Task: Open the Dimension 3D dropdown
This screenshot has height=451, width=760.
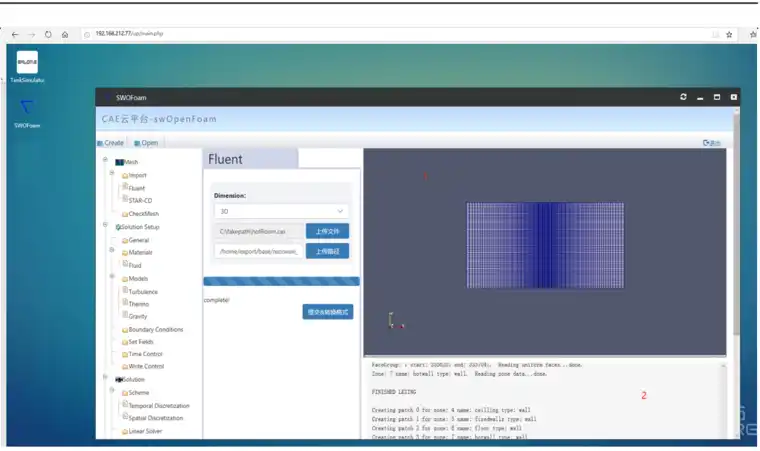Action: point(281,211)
